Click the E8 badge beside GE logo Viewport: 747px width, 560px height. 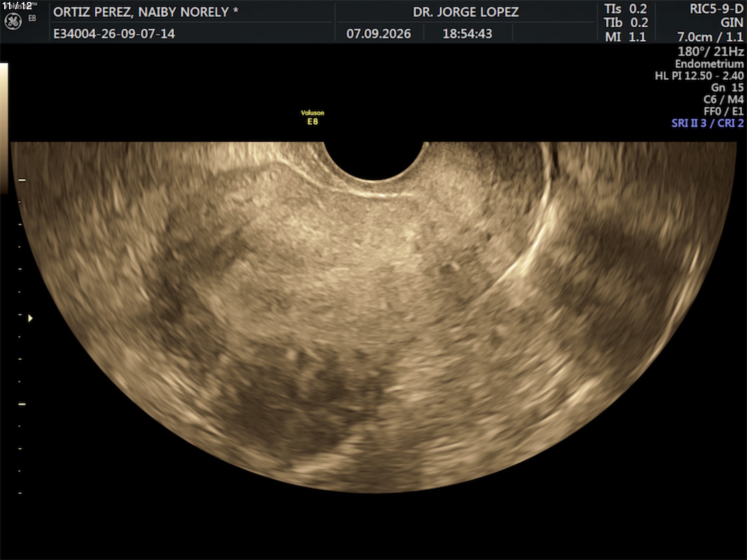[32, 19]
